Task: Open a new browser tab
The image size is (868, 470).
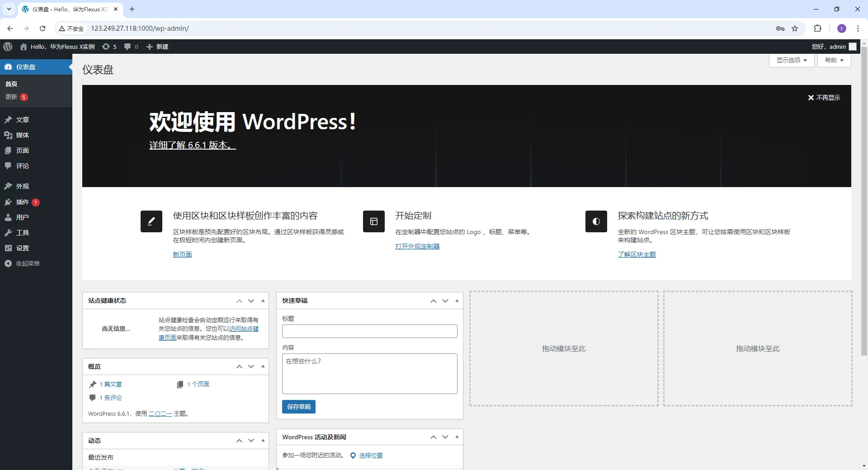Action: [132, 9]
